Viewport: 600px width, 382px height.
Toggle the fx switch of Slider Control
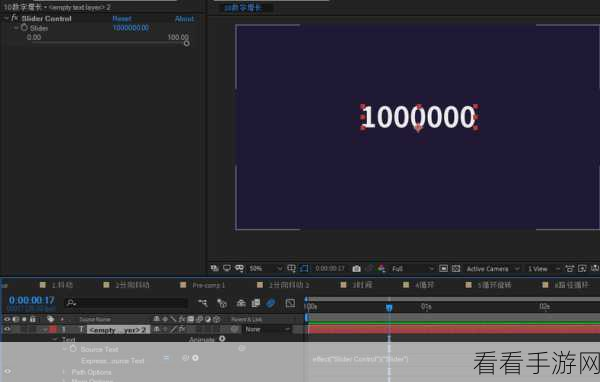[x=15, y=18]
